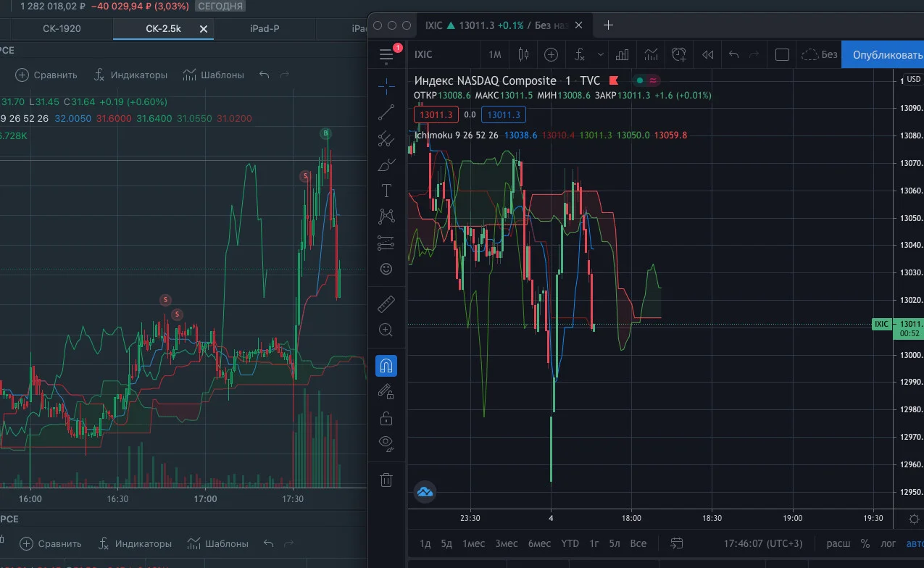Click the IXIC symbol search field
This screenshot has height=568, width=924.
444,54
